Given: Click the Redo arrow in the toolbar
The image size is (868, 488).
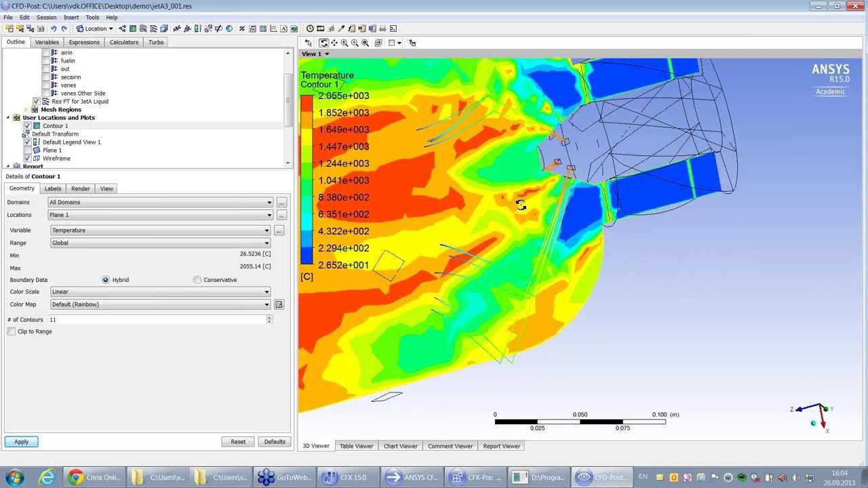Looking at the screenshot, I should point(64,28).
